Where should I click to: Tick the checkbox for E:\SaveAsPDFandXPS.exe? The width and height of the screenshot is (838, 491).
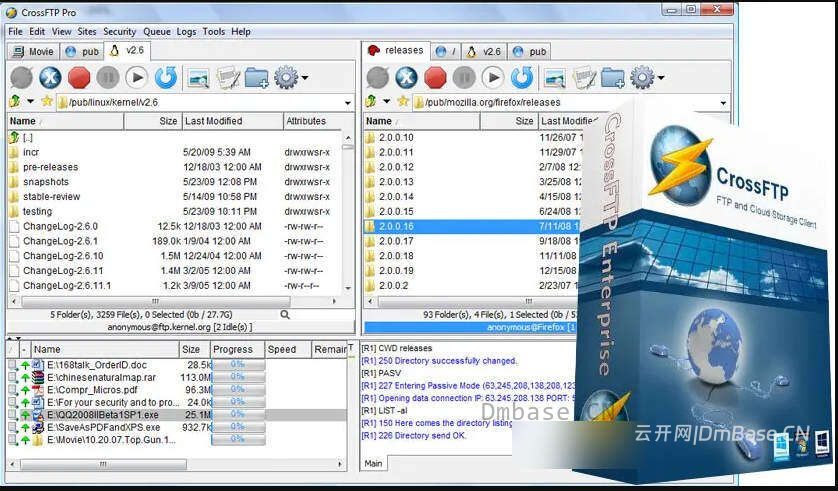coord(12,427)
